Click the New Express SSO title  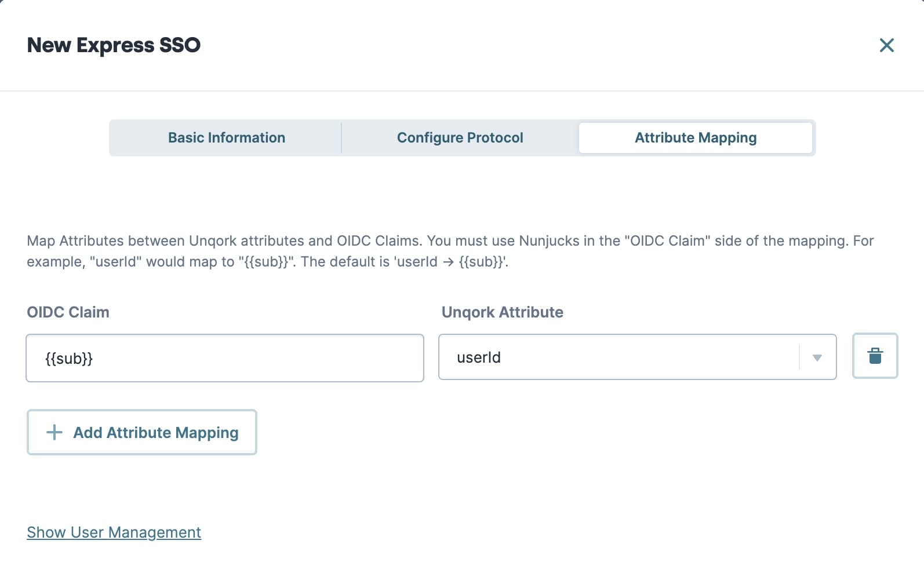click(x=114, y=45)
